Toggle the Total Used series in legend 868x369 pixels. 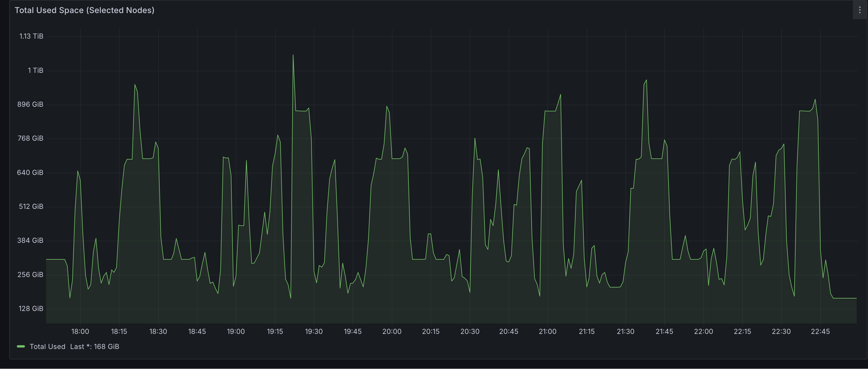tap(47, 346)
